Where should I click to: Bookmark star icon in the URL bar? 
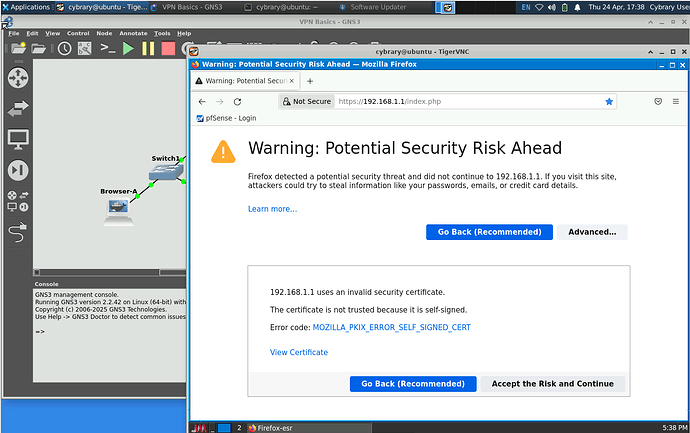pyautogui.click(x=609, y=101)
